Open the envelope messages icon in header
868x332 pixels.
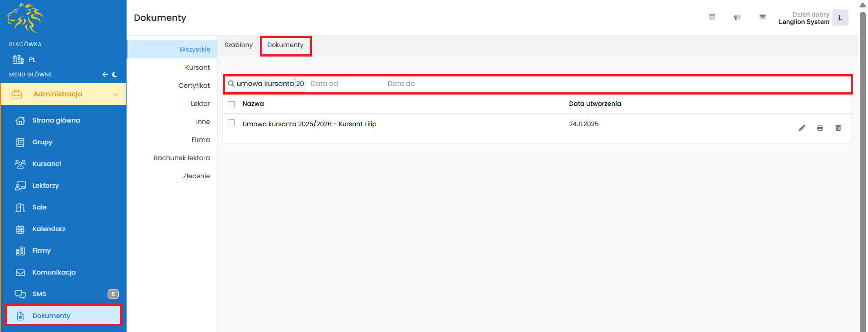tap(762, 17)
